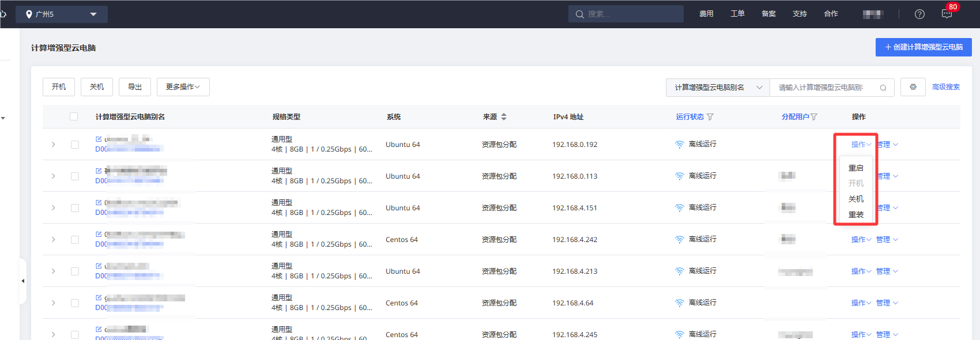Expand the 更多操作 dropdown button

(183, 87)
